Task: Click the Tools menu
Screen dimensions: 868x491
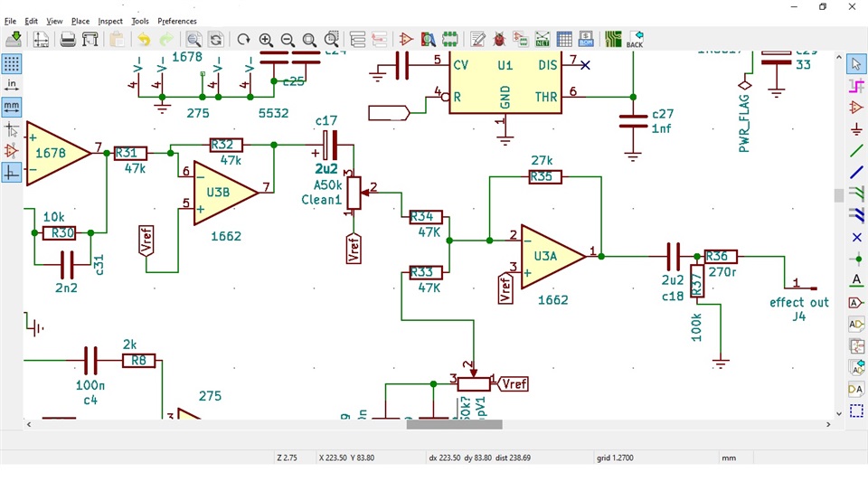Action: coord(140,21)
